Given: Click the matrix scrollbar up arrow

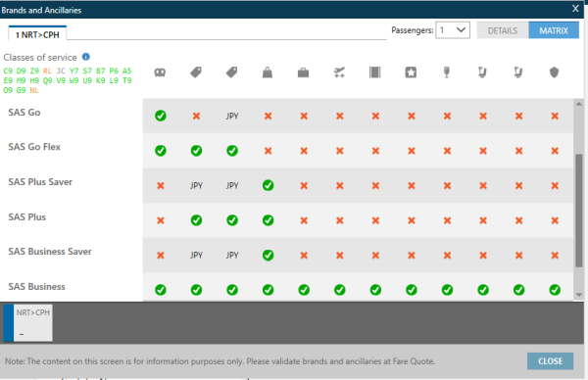Looking at the screenshot, I should click(x=578, y=104).
